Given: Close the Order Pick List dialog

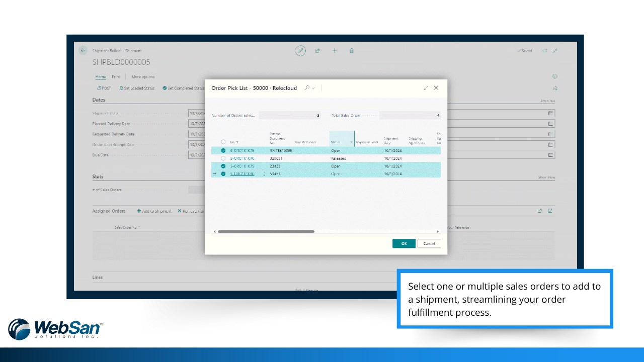Looking at the screenshot, I should [436, 88].
